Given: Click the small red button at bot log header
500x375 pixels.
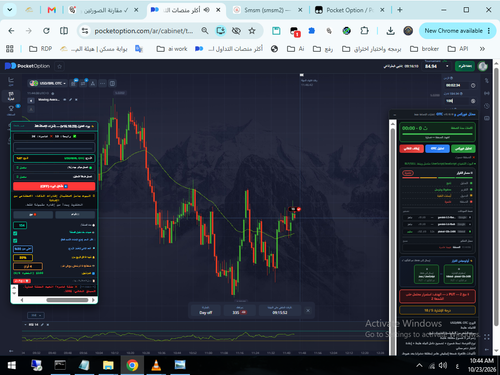Looking at the screenshot, I should [x=22, y=281].
